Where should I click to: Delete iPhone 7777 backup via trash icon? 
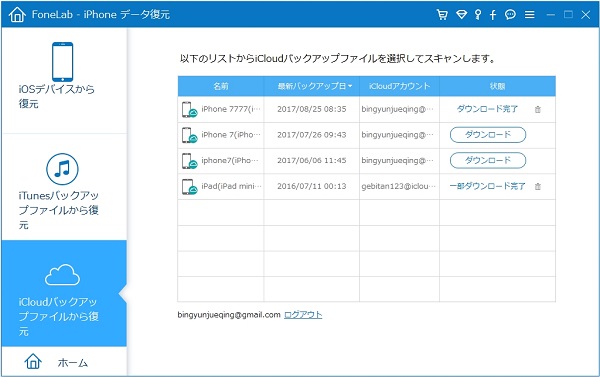click(538, 109)
